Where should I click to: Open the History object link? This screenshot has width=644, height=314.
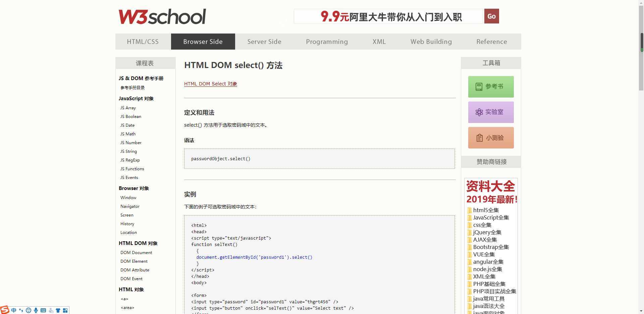(127, 224)
